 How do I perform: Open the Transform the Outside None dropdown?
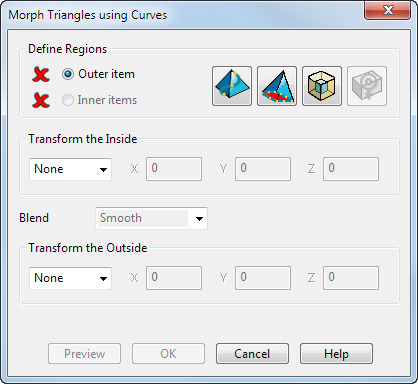(70, 278)
